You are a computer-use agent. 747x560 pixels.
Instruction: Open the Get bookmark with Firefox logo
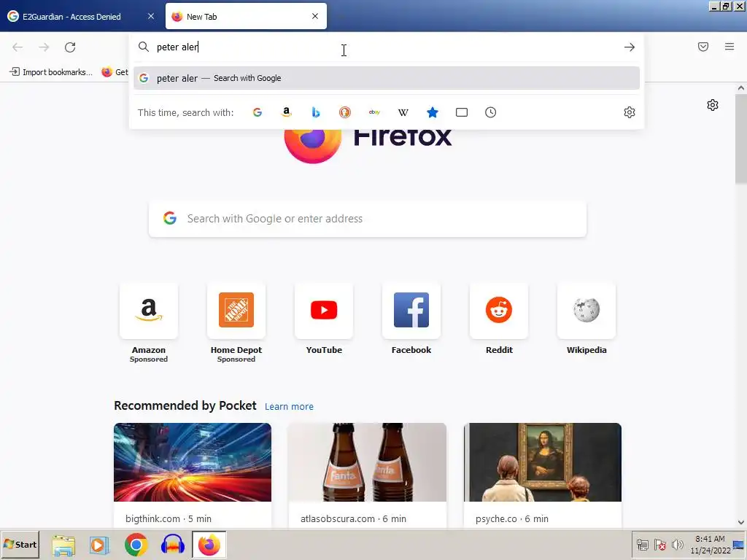click(115, 72)
